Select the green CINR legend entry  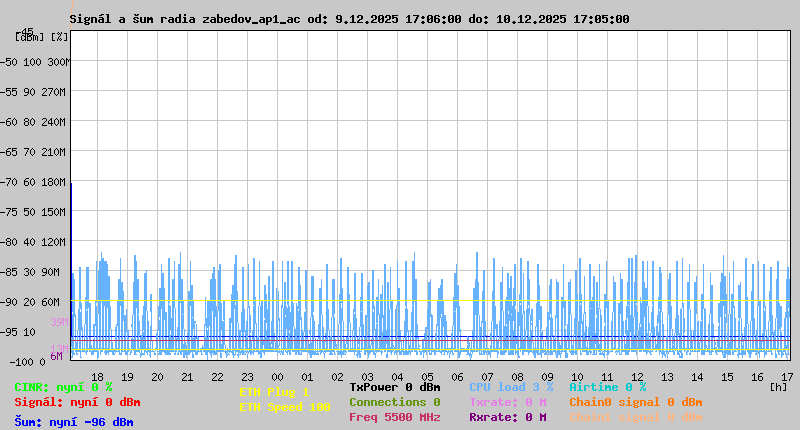63,387
